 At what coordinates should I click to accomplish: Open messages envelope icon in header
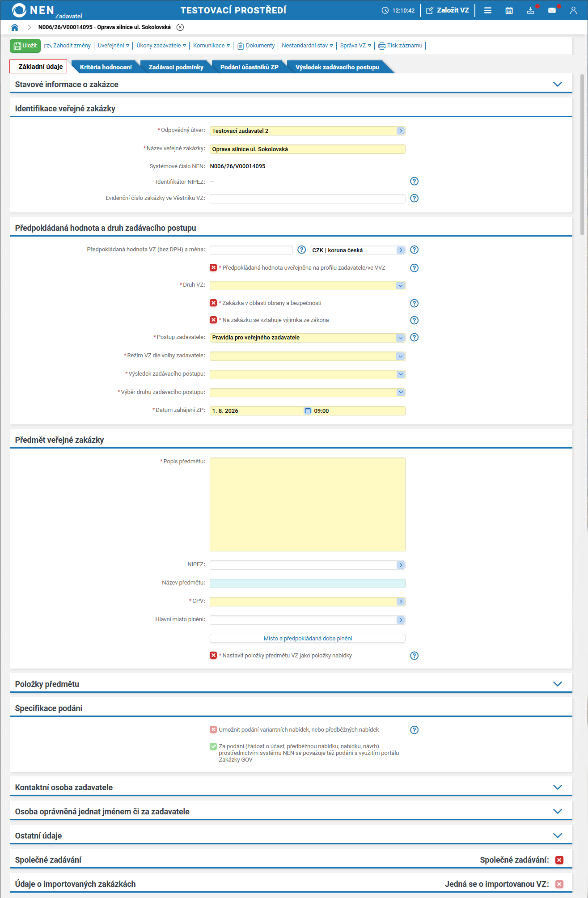pyautogui.click(x=552, y=10)
